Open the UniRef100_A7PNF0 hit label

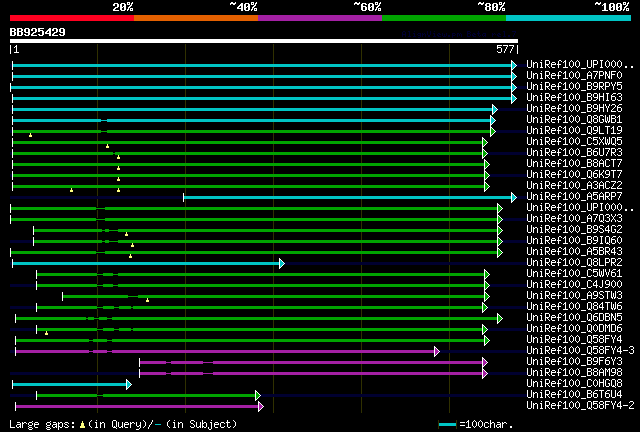tap(574, 76)
